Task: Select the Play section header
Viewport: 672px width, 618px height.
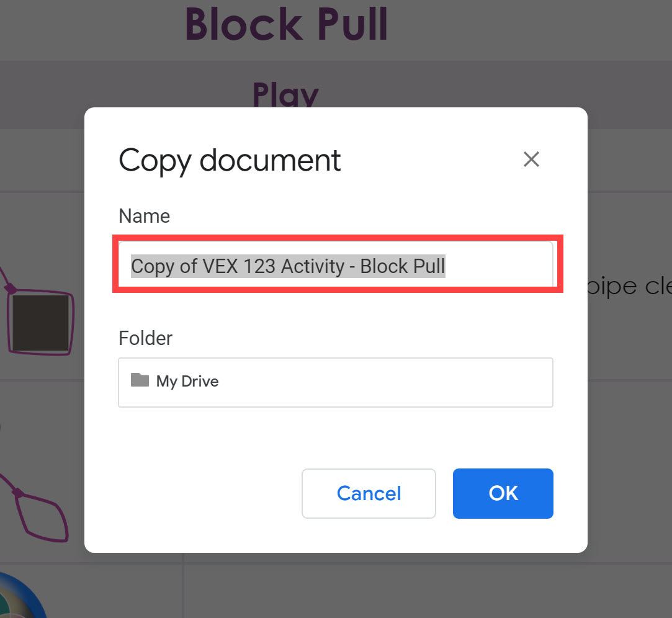Action: coord(285,94)
